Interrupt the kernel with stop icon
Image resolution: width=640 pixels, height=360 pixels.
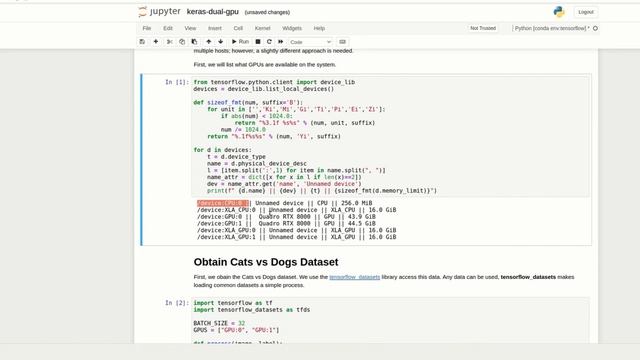point(258,42)
